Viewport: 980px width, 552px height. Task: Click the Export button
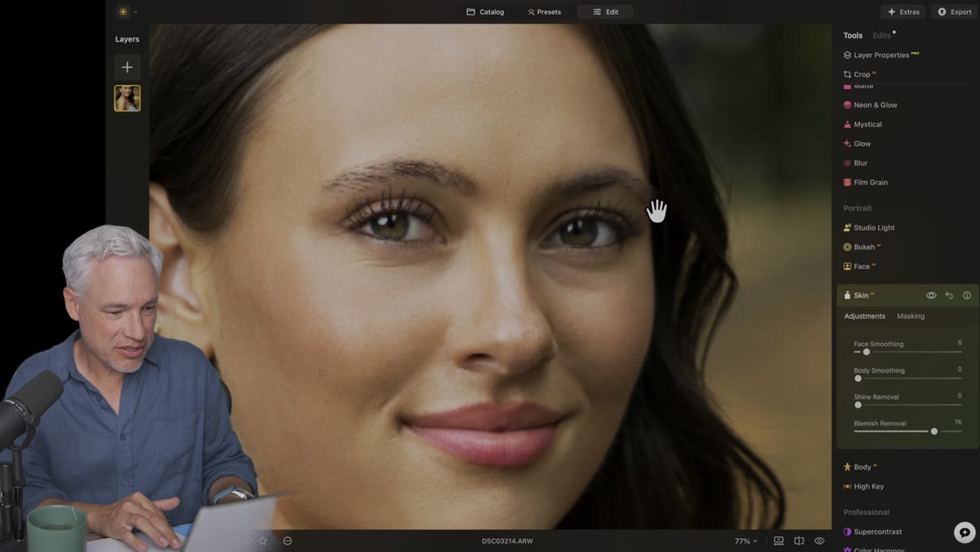pyautogui.click(x=954, y=11)
